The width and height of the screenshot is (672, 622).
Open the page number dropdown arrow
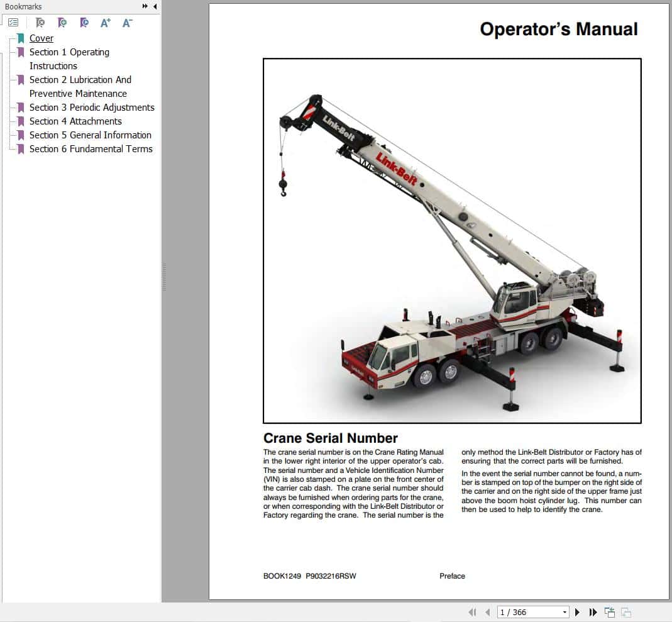[565, 612]
